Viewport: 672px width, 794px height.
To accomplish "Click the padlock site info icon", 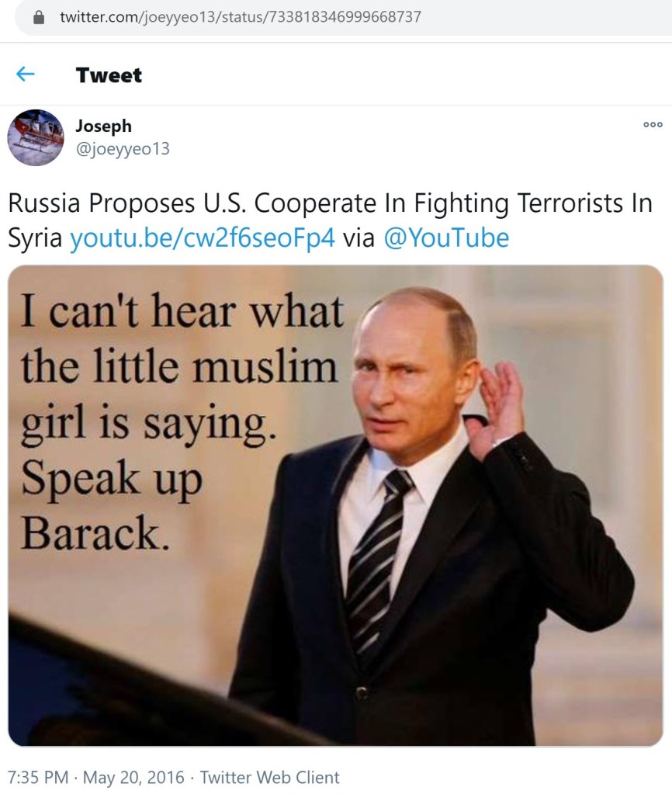I will click(39, 17).
